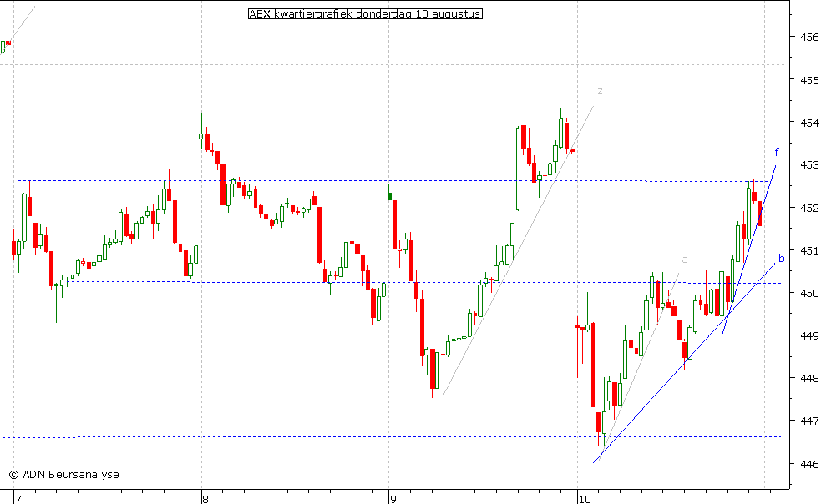This screenshot has height=504, width=821.
Task: Click the price label 451 on the axis
Action: point(809,250)
